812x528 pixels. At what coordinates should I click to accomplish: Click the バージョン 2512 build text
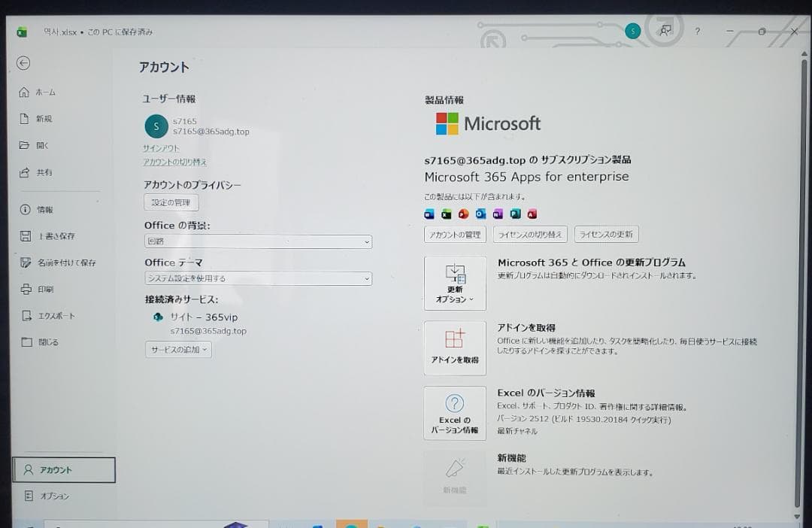[583, 419]
